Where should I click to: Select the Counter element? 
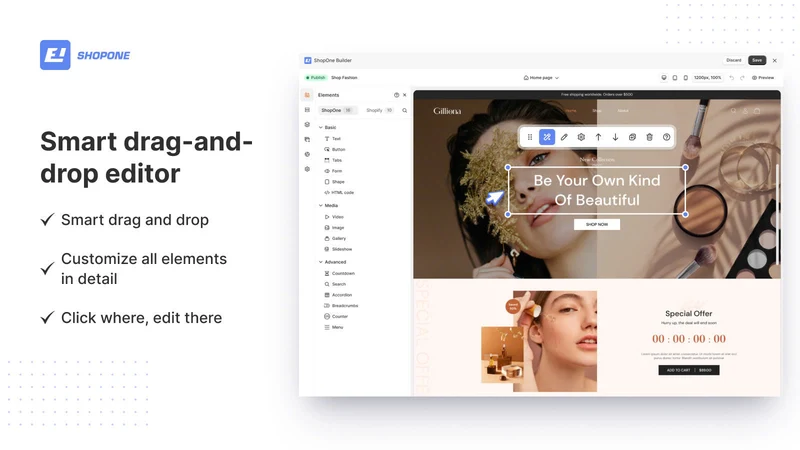[x=336, y=316]
